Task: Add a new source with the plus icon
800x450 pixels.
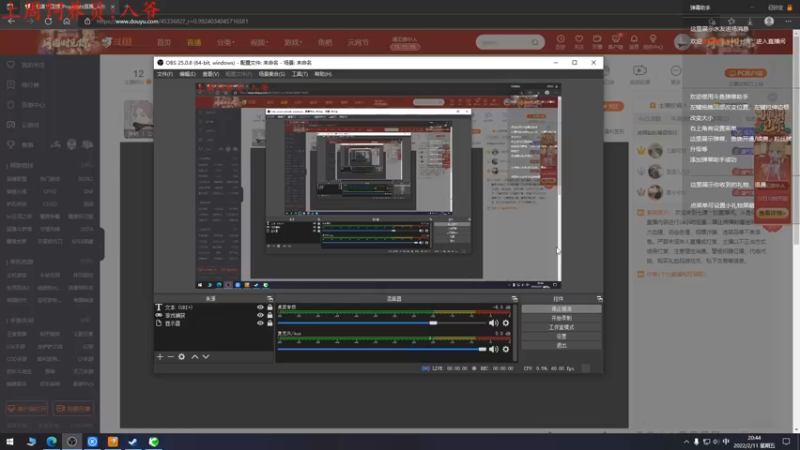Action: pyautogui.click(x=160, y=357)
